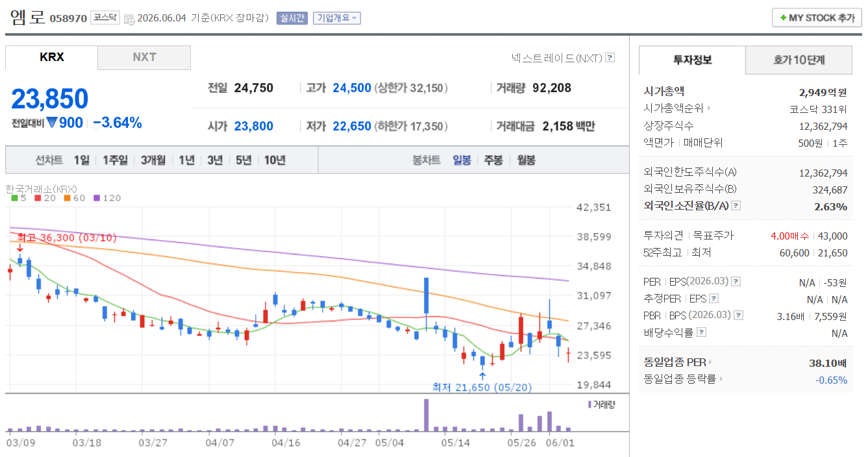This screenshot has width=868, height=457.
Task: Click help icon next to 추정PER EPS
Action: pyautogui.click(x=713, y=299)
